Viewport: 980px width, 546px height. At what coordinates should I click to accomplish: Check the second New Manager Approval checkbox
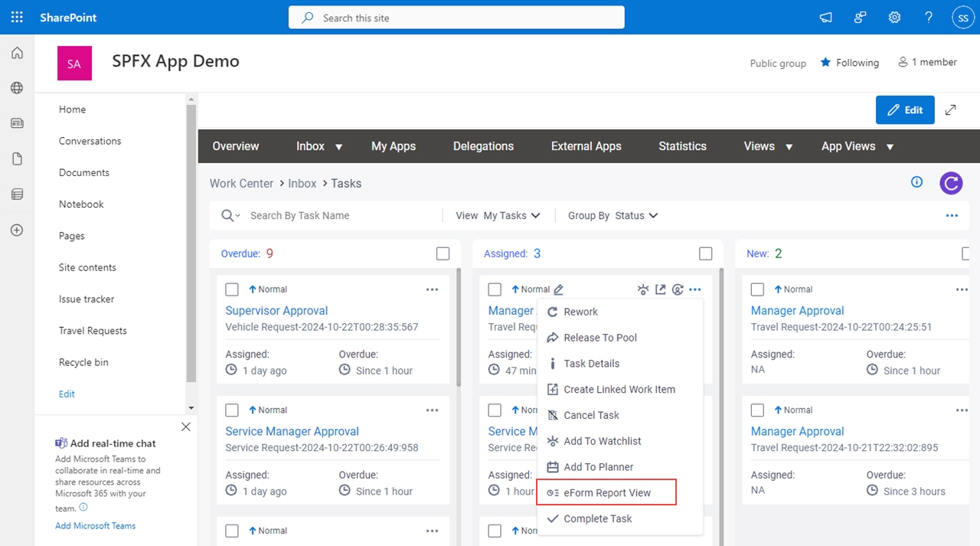pos(757,410)
